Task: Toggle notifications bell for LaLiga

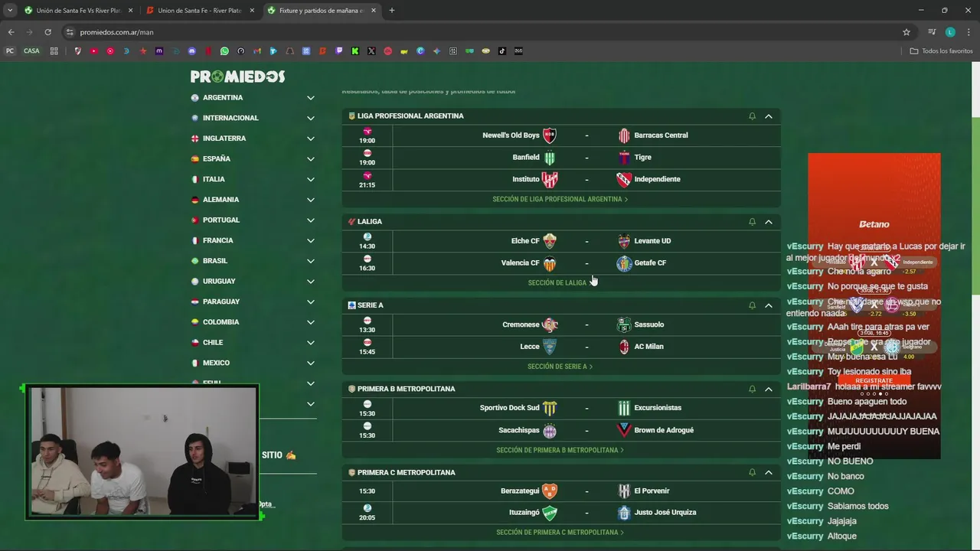Action: (752, 222)
